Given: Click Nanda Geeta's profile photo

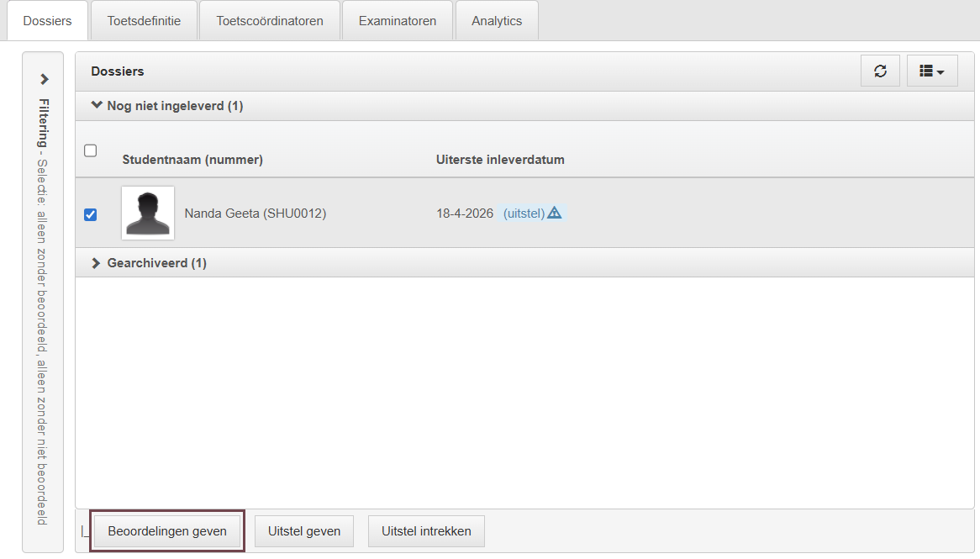Looking at the screenshot, I should pyautogui.click(x=148, y=214).
